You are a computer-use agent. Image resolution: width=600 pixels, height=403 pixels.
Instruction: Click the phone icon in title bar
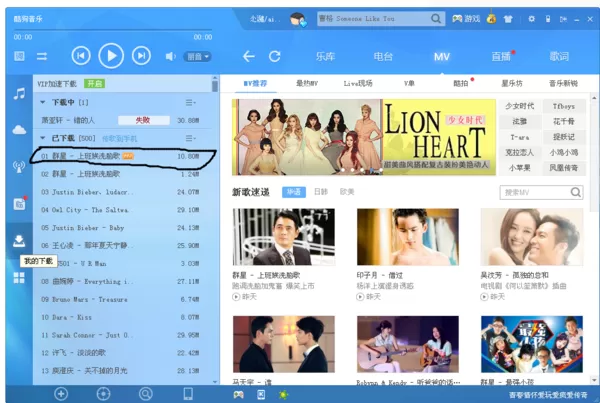548,19
